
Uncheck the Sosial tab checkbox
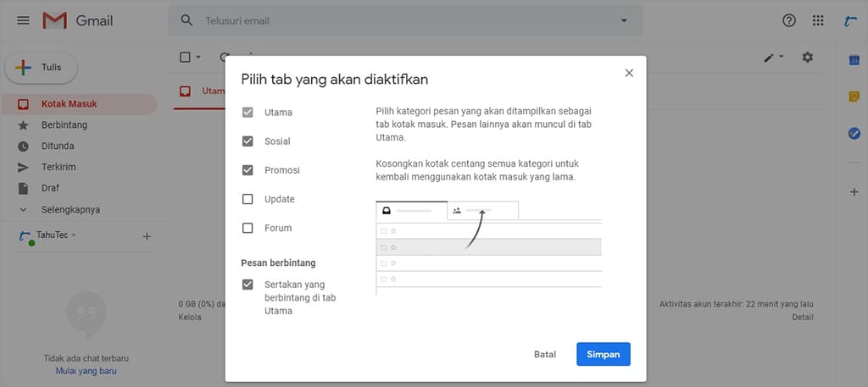click(248, 141)
